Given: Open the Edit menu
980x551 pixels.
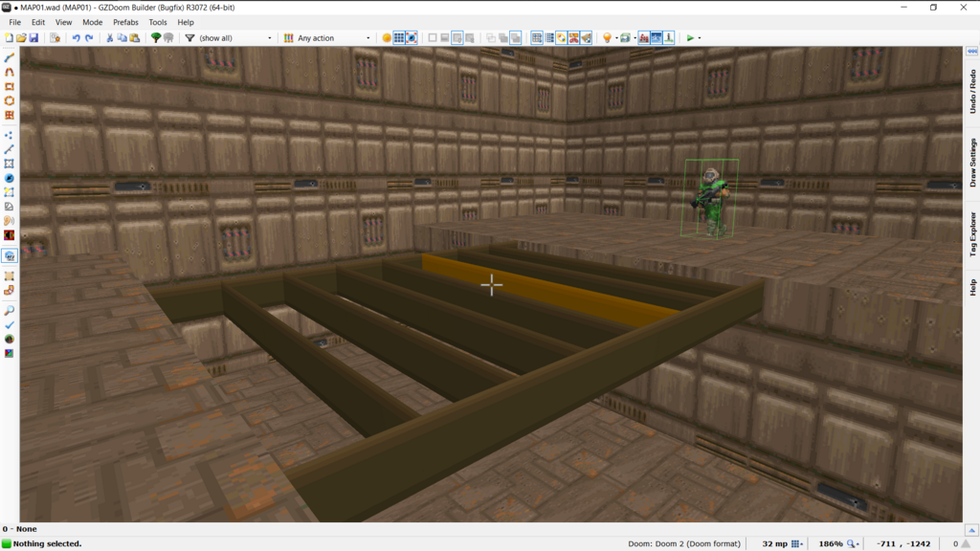Looking at the screenshot, I should [38, 22].
